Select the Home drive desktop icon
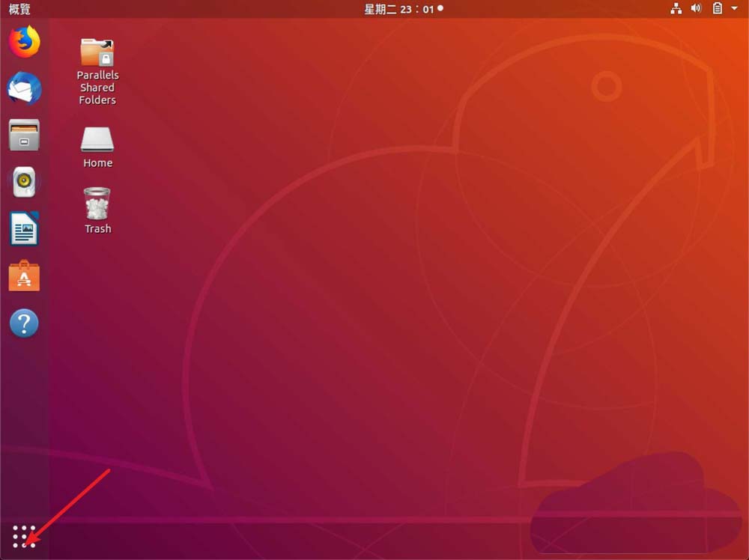The height and width of the screenshot is (560, 749). pyautogui.click(x=97, y=139)
